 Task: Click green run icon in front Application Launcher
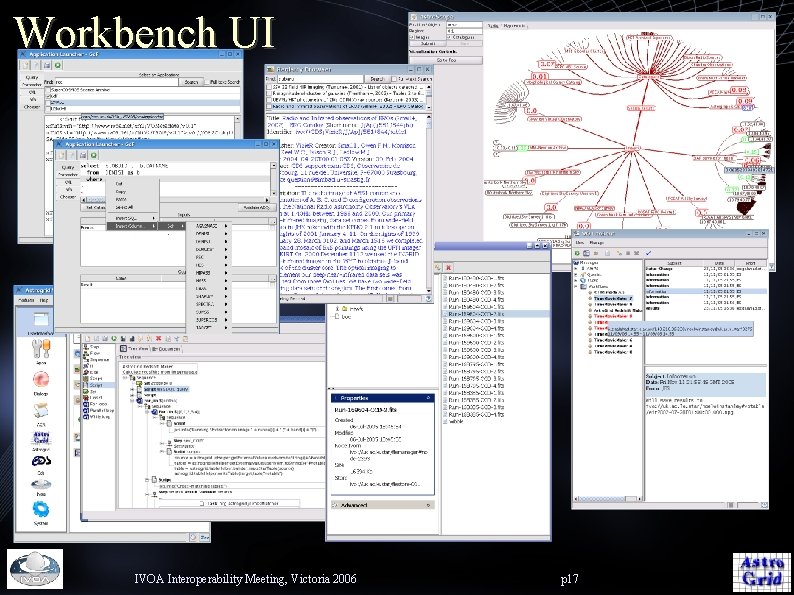(x=94, y=155)
